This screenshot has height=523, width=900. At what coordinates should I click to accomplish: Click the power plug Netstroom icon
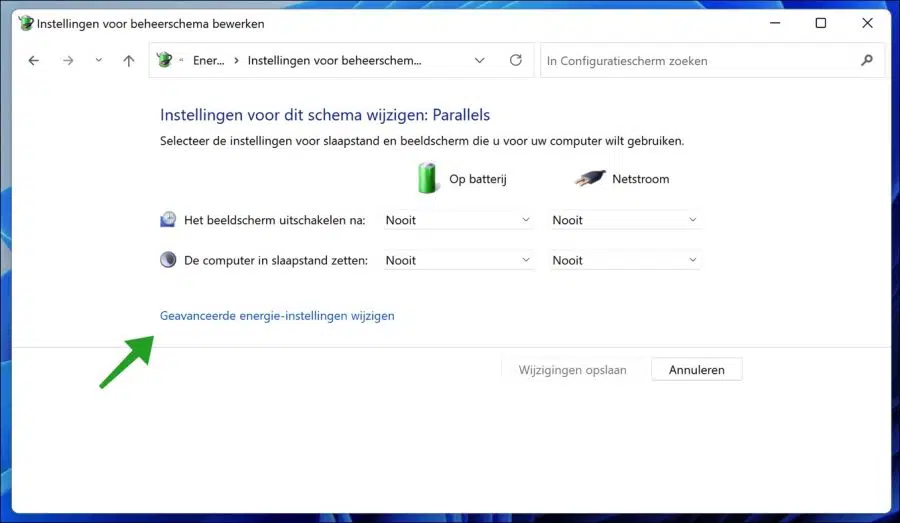click(x=590, y=178)
